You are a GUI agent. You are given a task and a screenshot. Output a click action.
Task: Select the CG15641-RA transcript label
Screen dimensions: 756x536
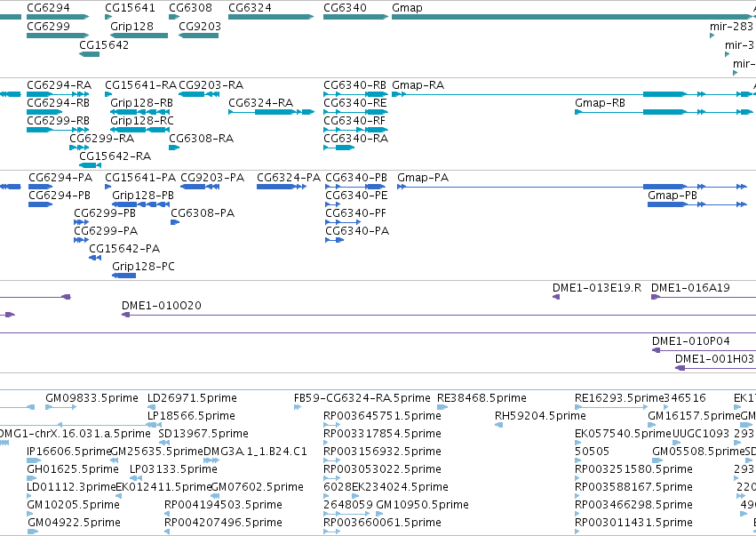[140, 85]
